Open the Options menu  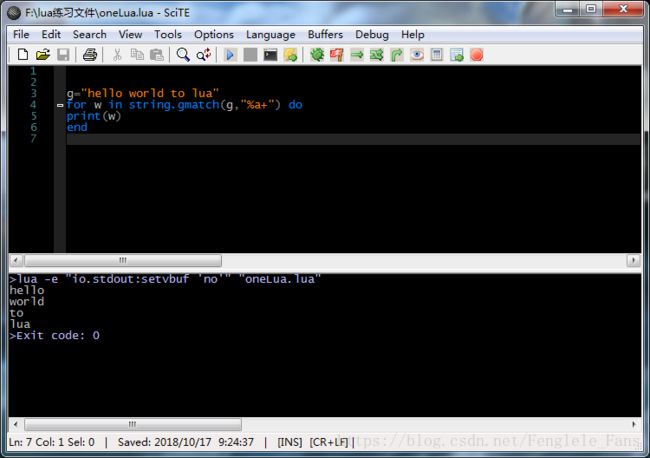[214, 34]
